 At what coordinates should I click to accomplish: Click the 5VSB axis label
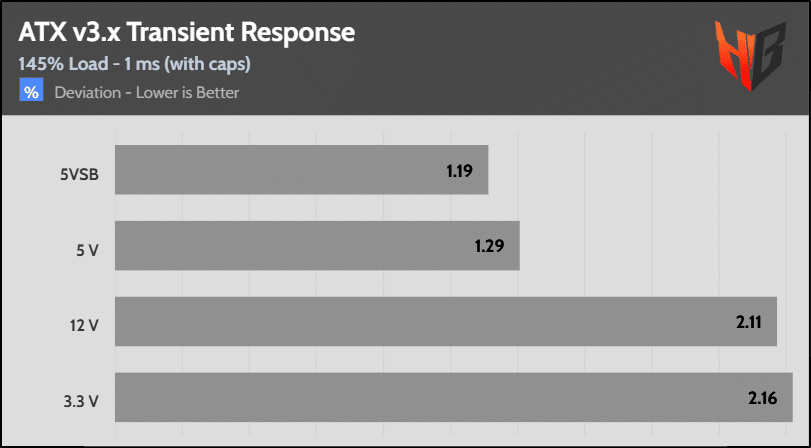coord(80,174)
